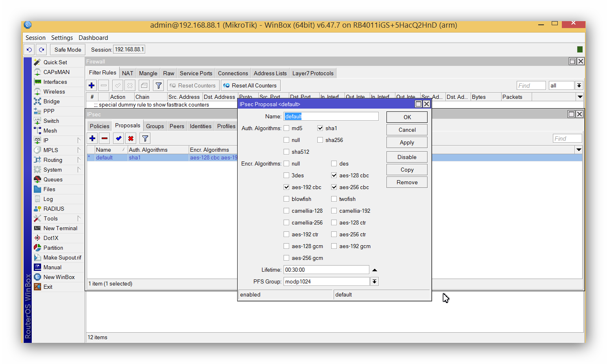This screenshot has width=607, height=364.
Task: Open RADIUS in the sidebar
Action: click(54, 209)
